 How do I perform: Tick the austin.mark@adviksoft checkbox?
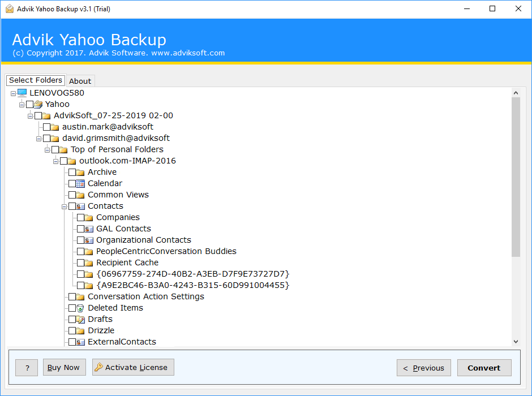46,127
